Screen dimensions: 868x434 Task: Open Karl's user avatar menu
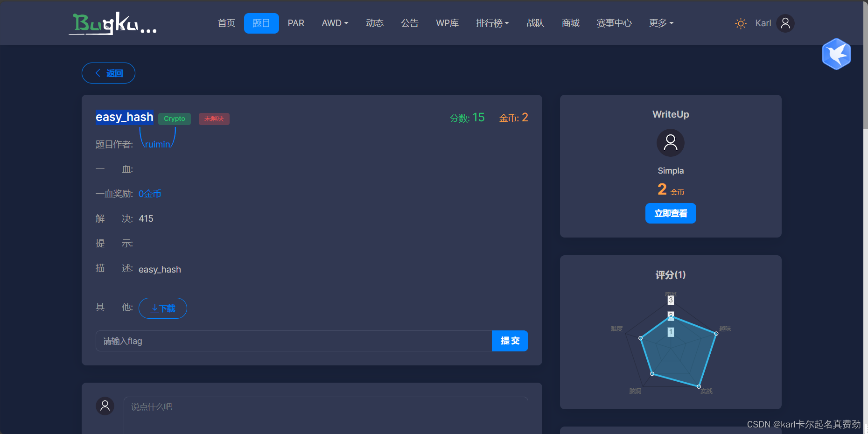pos(785,23)
